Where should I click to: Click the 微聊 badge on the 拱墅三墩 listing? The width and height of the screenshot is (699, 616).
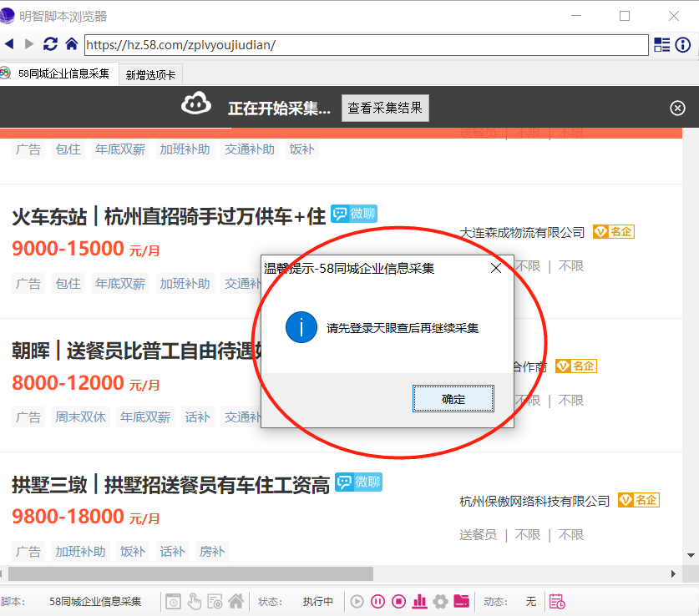[358, 482]
